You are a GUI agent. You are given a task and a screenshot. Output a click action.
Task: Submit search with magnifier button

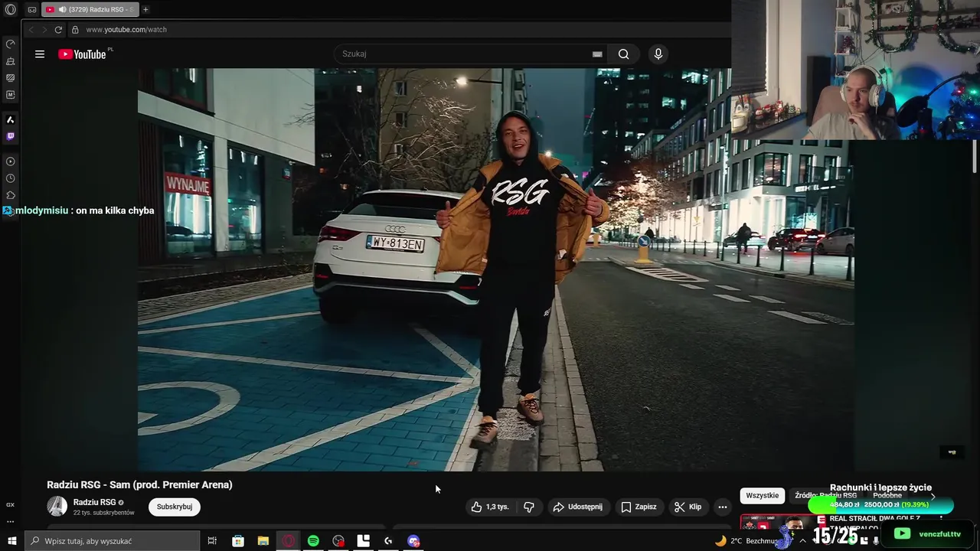click(x=624, y=54)
